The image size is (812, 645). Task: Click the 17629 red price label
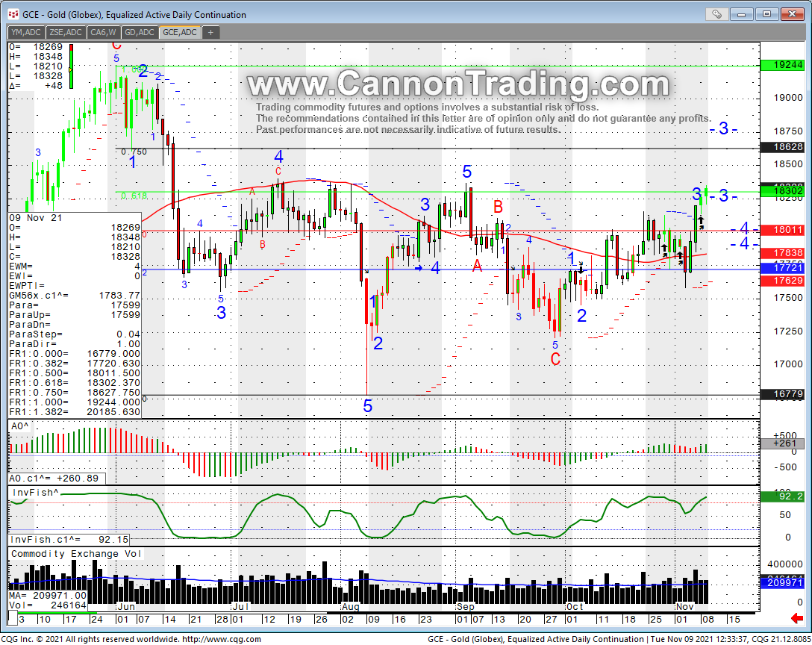pyautogui.click(x=781, y=281)
